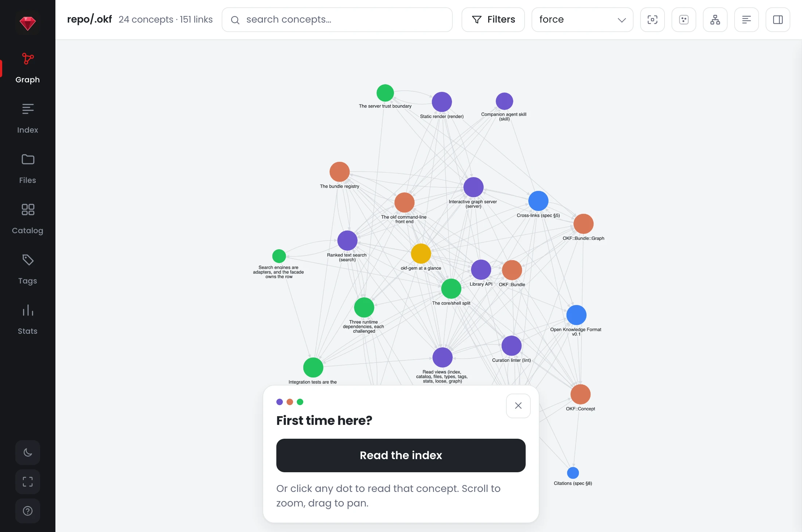Click the red gem app logo
802x532 pixels.
28,23
